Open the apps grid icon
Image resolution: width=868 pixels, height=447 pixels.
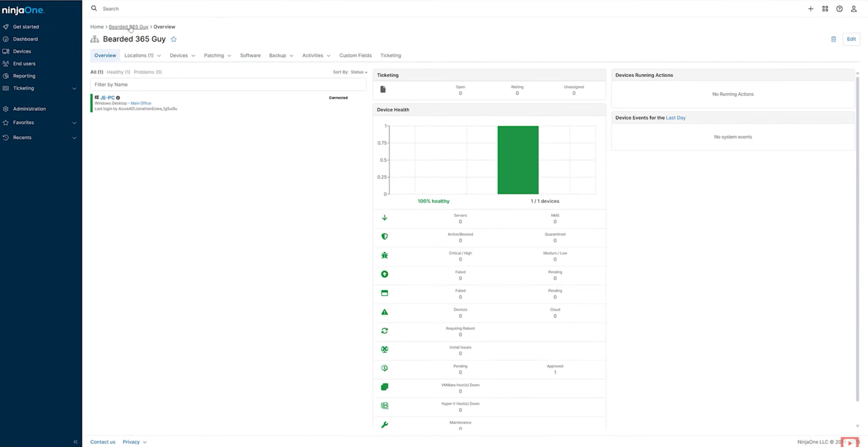point(825,9)
